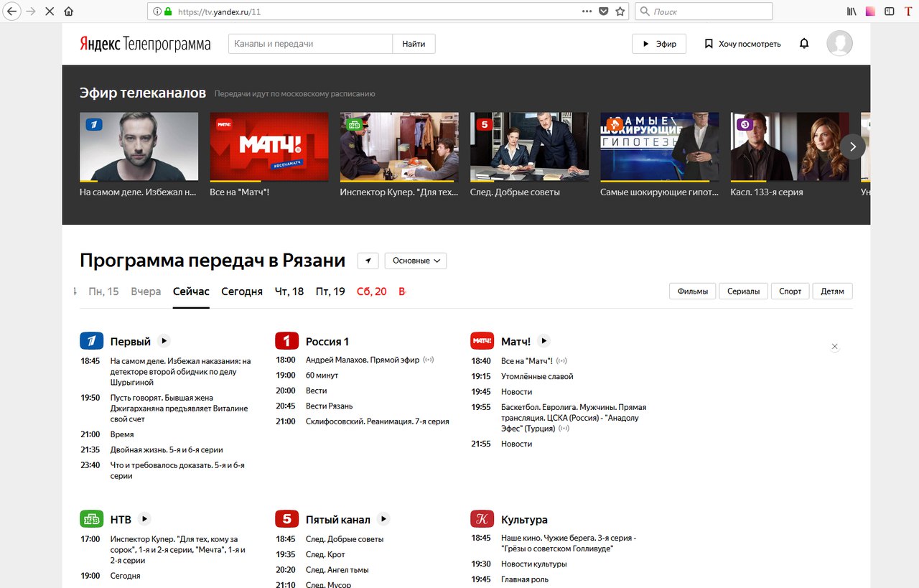Open Самые шокирующие гипотезы thumbnail
Screen dimensions: 919x588
coord(659,147)
